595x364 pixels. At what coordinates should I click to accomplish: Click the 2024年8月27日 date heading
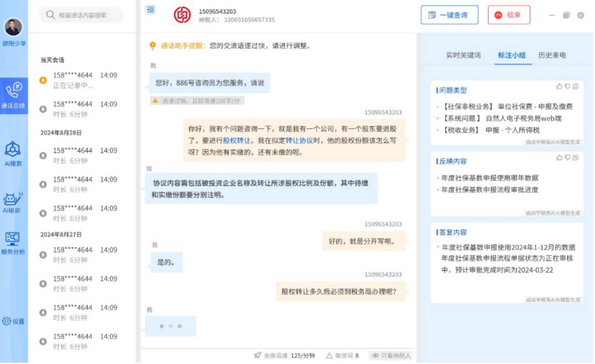pos(61,235)
